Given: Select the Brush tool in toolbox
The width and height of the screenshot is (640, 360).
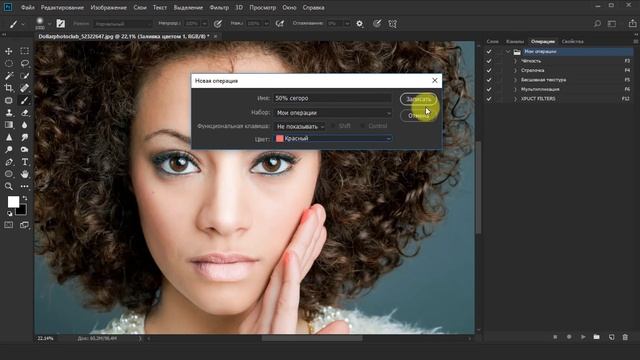Looking at the screenshot, I should click(x=24, y=100).
